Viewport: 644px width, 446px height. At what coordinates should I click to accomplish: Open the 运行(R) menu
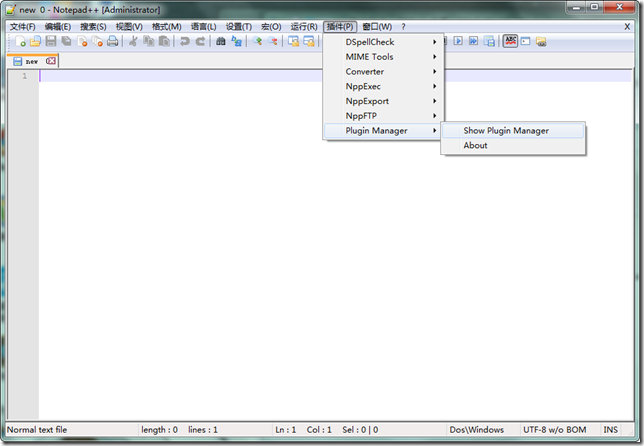pos(304,27)
